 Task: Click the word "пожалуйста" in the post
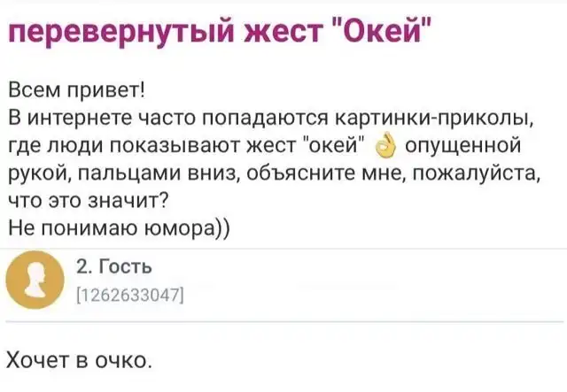coord(480,173)
